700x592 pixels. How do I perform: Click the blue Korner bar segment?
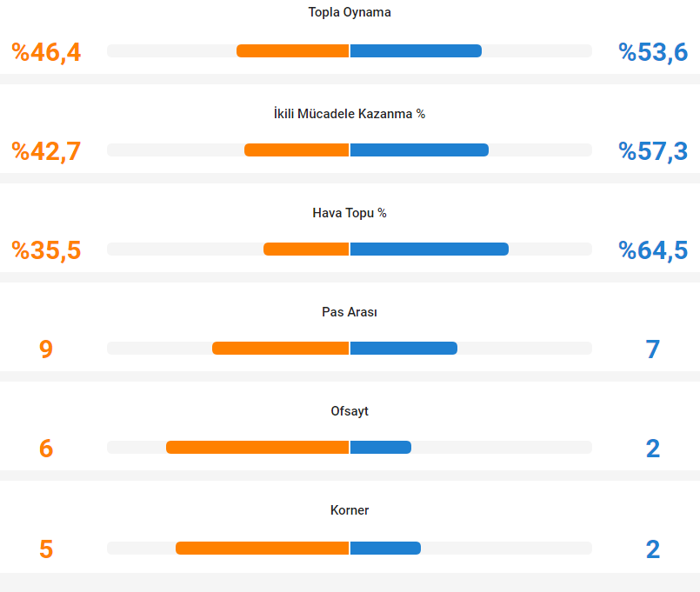pyautogui.click(x=385, y=548)
